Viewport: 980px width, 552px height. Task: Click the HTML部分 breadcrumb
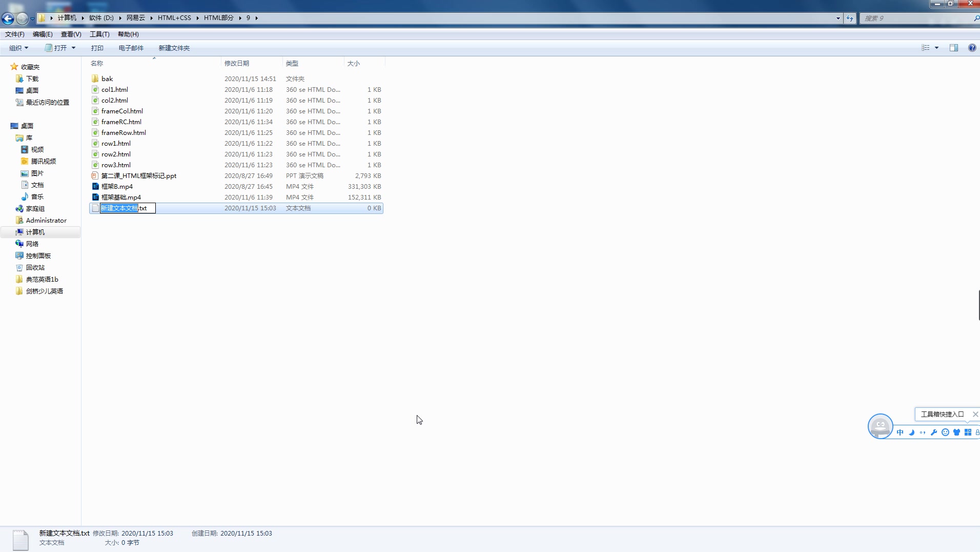click(219, 18)
